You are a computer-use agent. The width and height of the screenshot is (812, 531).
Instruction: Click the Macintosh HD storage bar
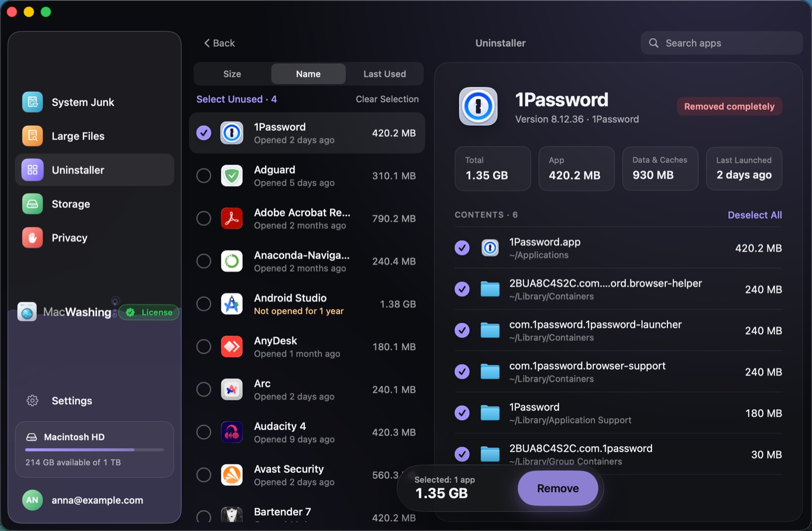coord(94,450)
